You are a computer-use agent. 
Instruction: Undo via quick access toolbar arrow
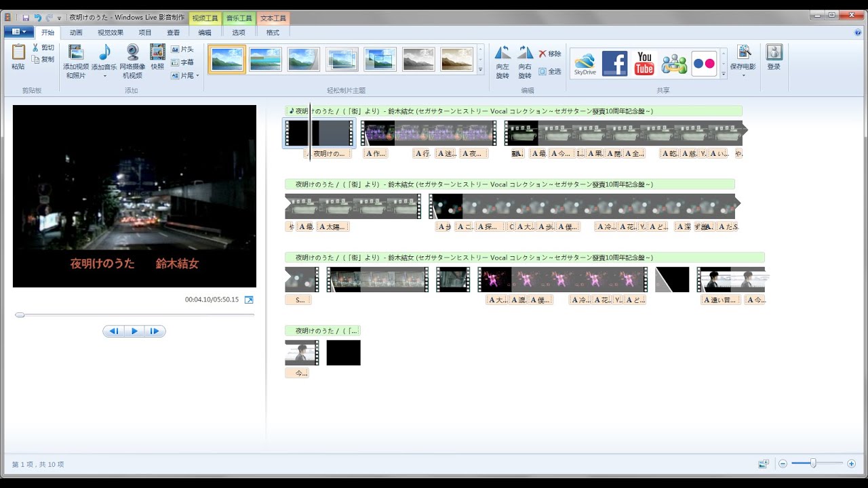37,17
